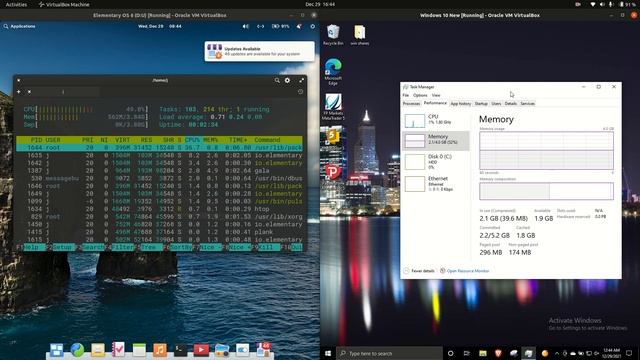Open File Explorer on Windows taskbar
The image size is (640, 360).
click(x=482, y=353)
